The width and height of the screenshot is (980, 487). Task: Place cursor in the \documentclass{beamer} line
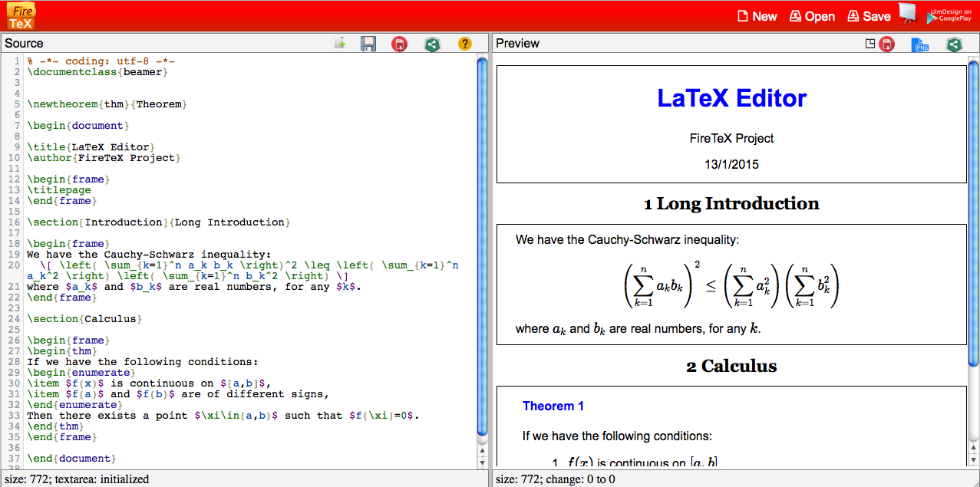pyautogui.click(x=97, y=72)
